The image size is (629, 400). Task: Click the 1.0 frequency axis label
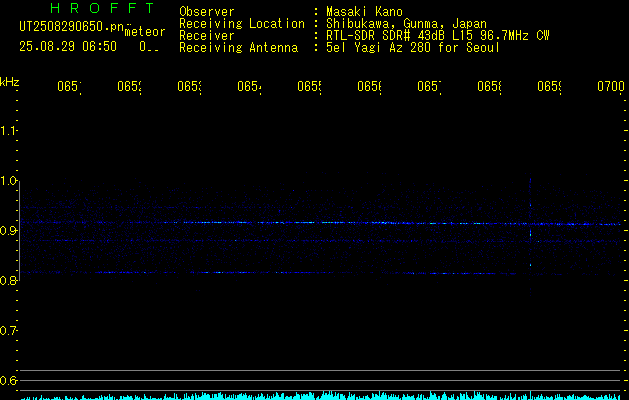8,180
